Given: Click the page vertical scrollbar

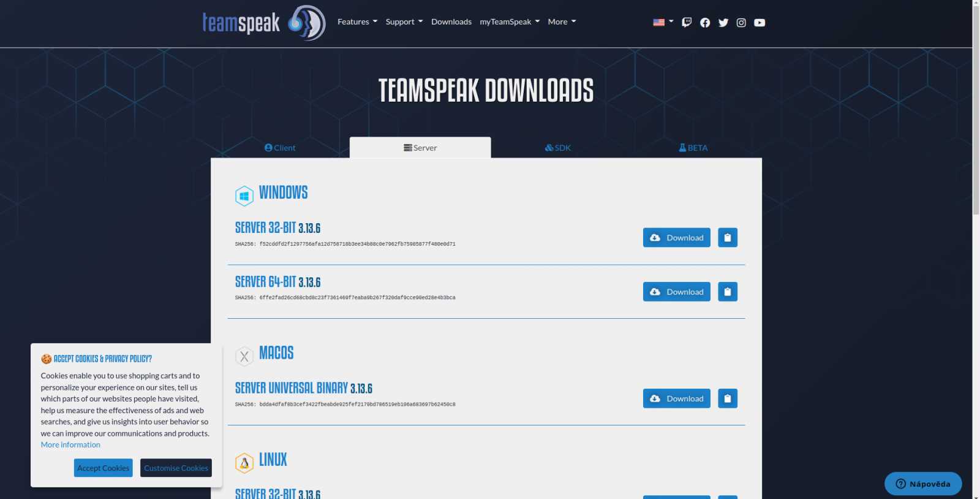Looking at the screenshot, I should pos(976,110).
